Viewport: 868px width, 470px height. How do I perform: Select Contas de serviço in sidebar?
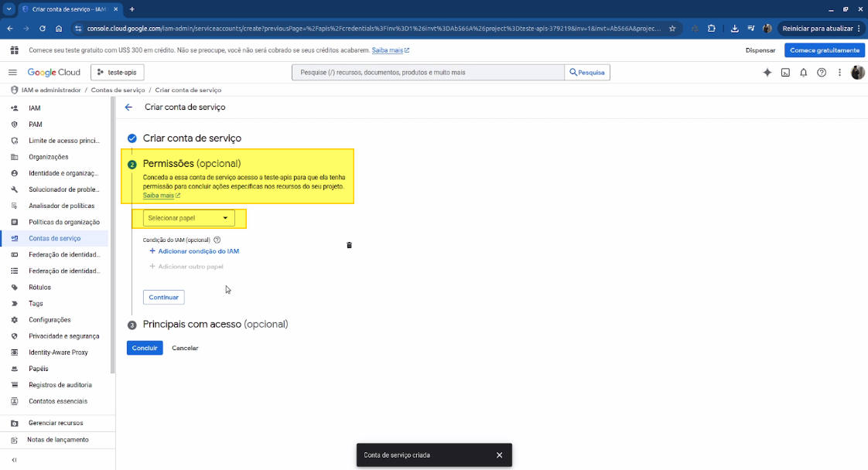pyautogui.click(x=54, y=238)
